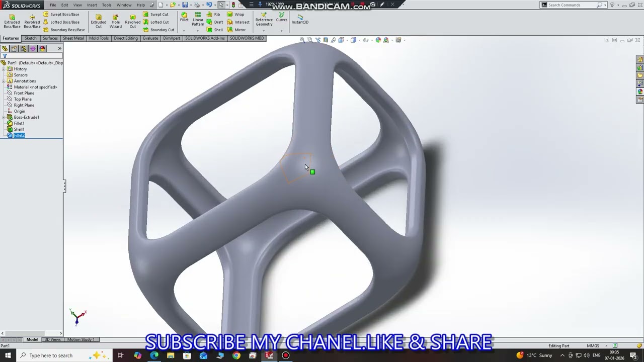Click the Mirror feature tool
644x362 pixels.
(x=236, y=30)
